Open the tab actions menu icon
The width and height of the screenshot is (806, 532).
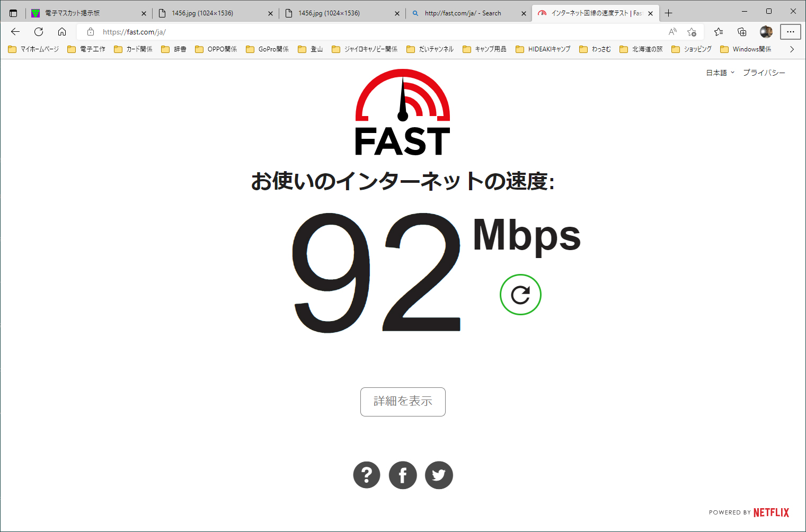(13, 13)
